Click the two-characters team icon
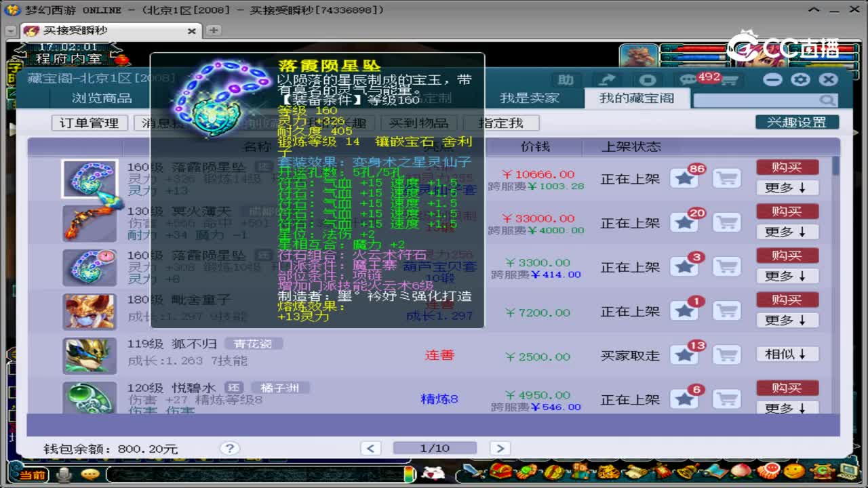This screenshot has width=868, height=488. point(580,472)
